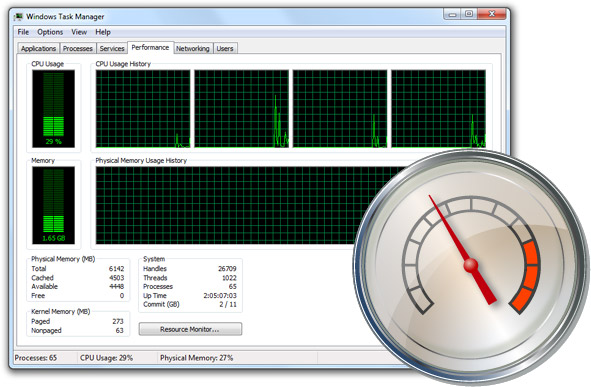Open the Resource Monitor
Viewport: 591px width, 387px height.
(x=190, y=329)
